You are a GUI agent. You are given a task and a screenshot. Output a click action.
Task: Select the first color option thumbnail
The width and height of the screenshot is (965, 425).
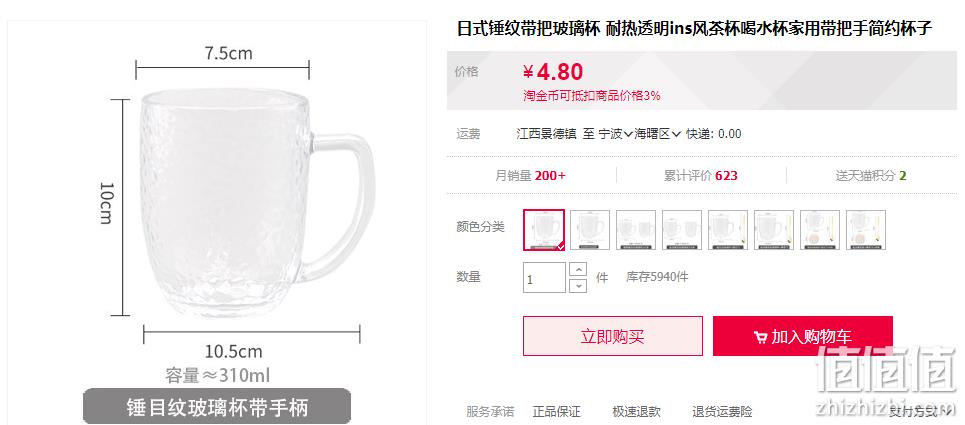544,229
